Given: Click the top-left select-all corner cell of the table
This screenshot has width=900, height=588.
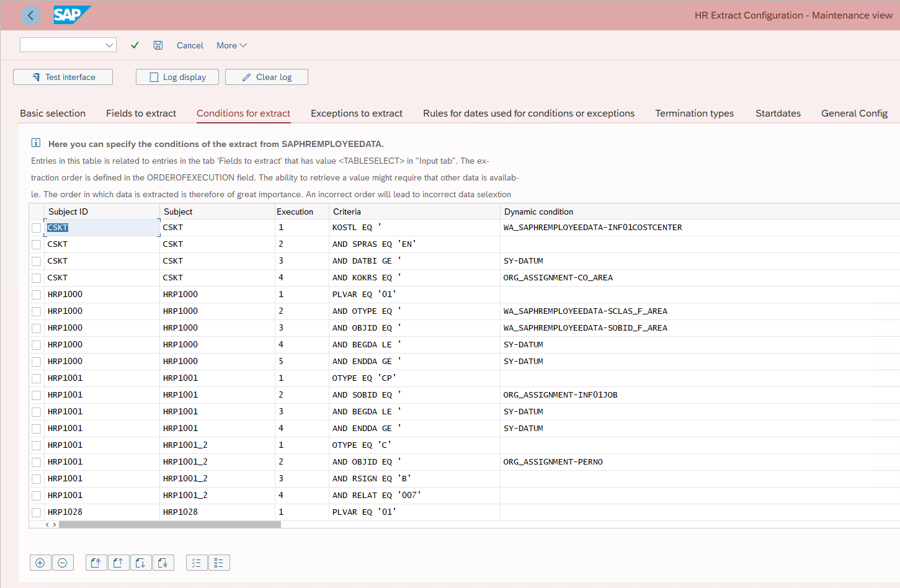Looking at the screenshot, I should (x=36, y=212).
